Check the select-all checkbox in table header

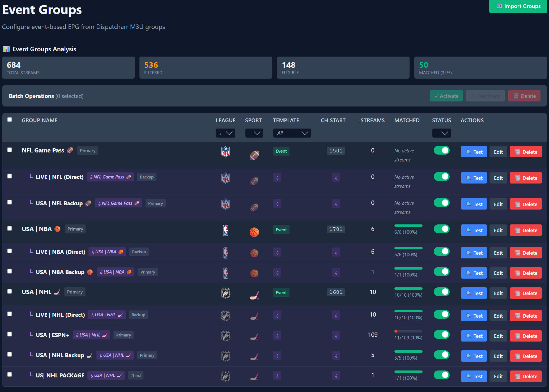click(x=10, y=120)
